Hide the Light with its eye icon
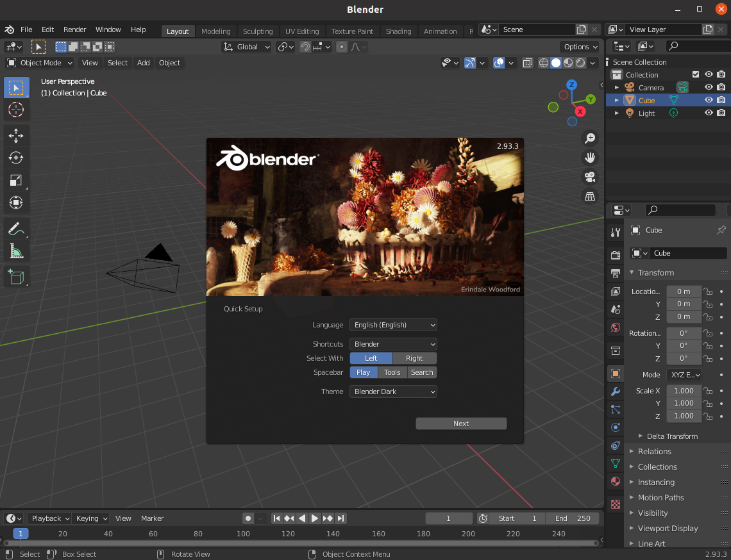This screenshot has height=560, width=731. [709, 113]
